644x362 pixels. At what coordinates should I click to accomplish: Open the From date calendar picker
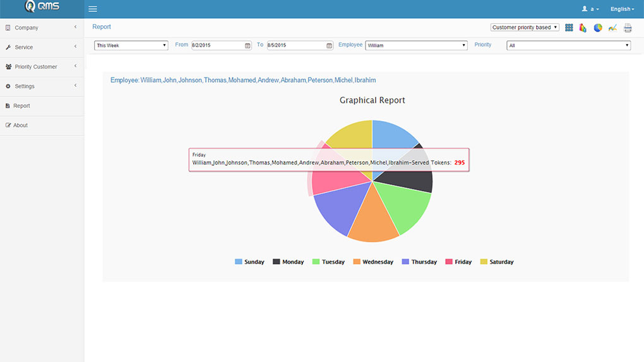click(x=247, y=45)
